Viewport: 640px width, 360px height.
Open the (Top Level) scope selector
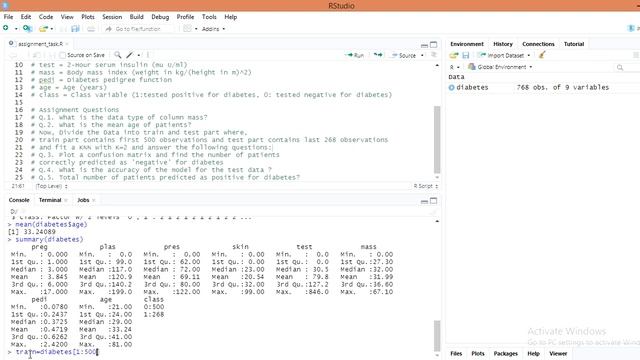(51, 186)
